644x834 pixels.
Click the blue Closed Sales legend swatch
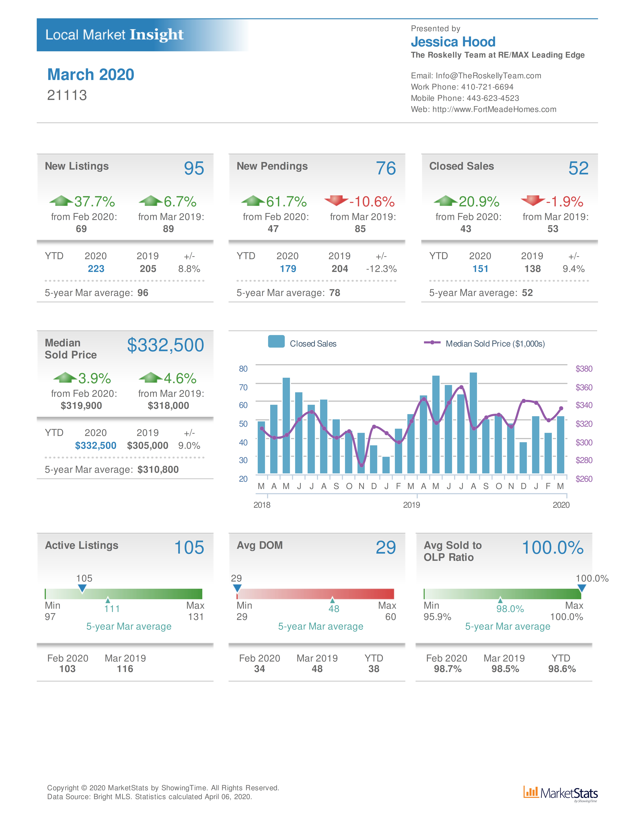276,341
